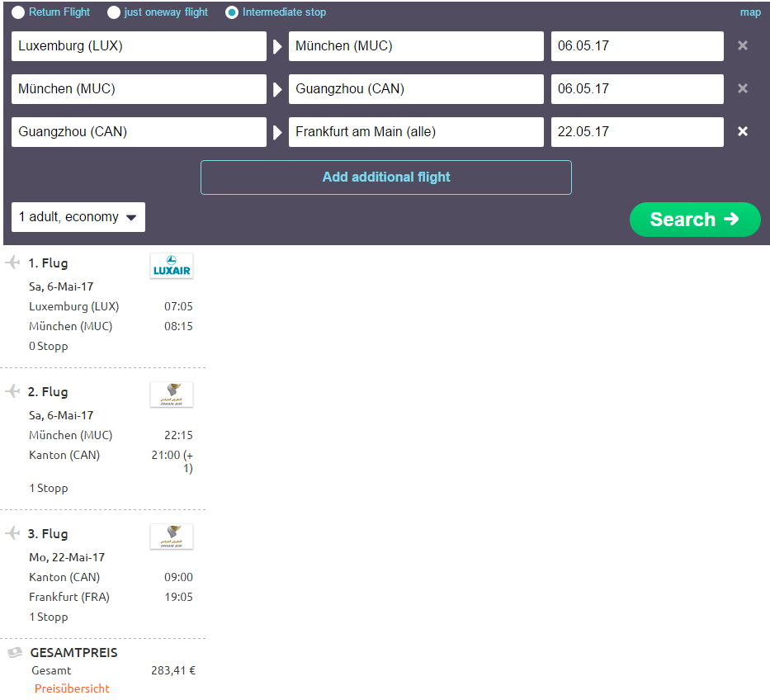Click the Luxair airline logo
The width and height of the screenshot is (770, 700).
tap(172, 266)
